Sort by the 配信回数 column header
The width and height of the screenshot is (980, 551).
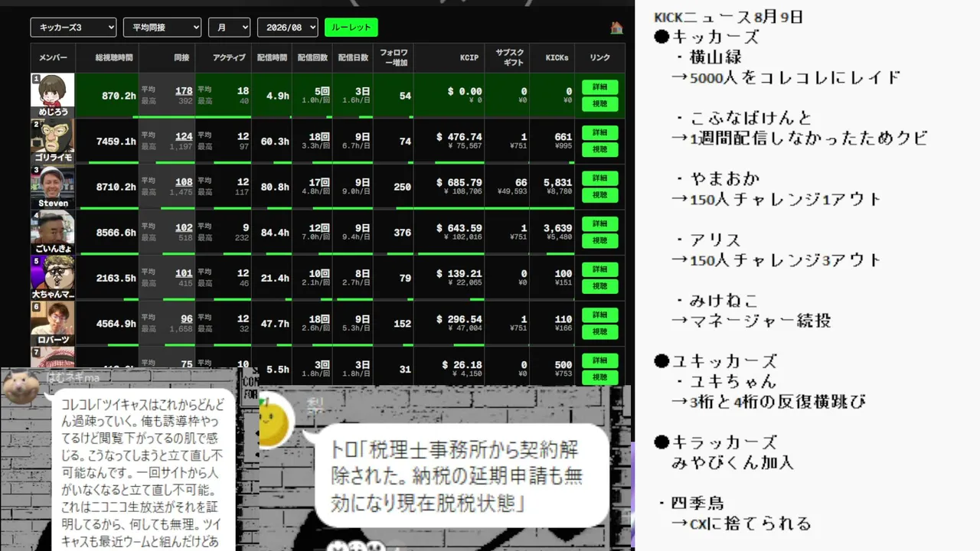click(x=312, y=57)
